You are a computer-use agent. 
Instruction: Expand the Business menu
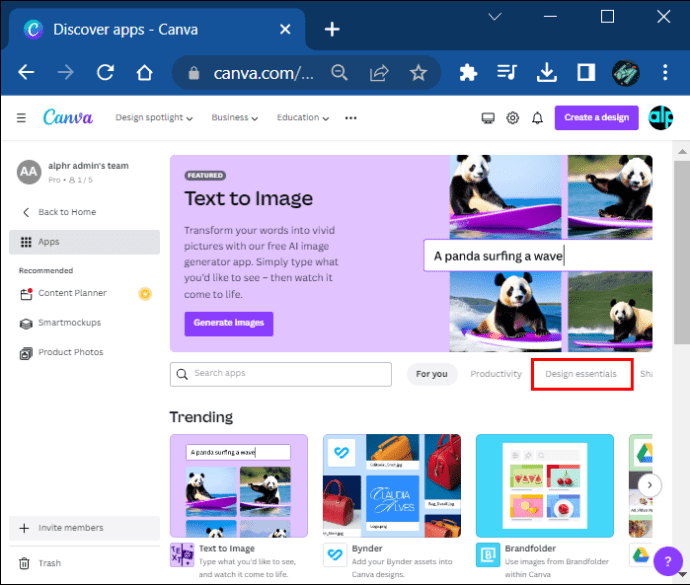pos(235,118)
